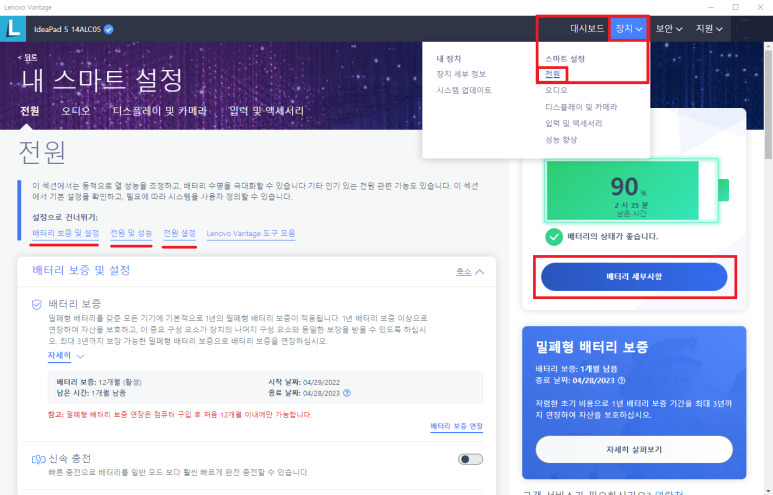Click the 배터리 세부사항 button

[634, 277]
